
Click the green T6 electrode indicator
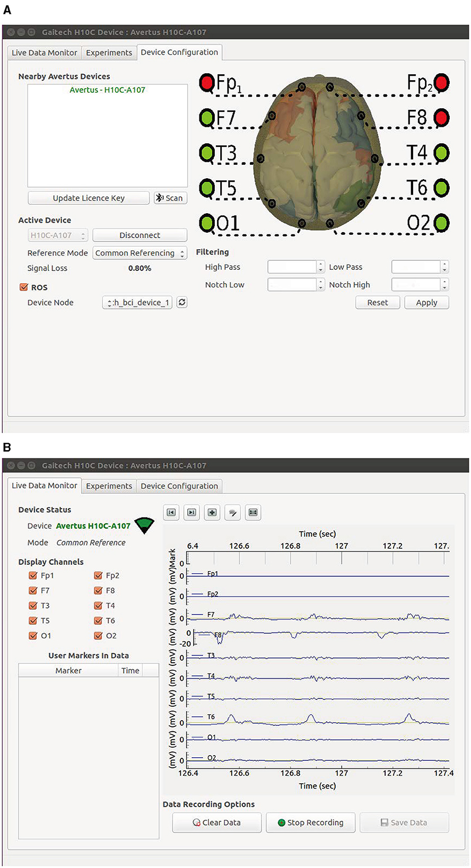(x=441, y=188)
